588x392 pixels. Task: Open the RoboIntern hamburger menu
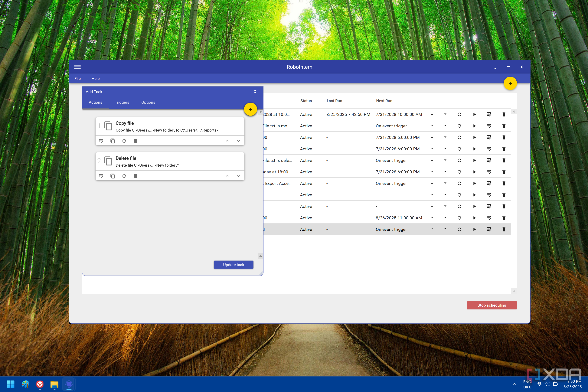[x=77, y=67]
